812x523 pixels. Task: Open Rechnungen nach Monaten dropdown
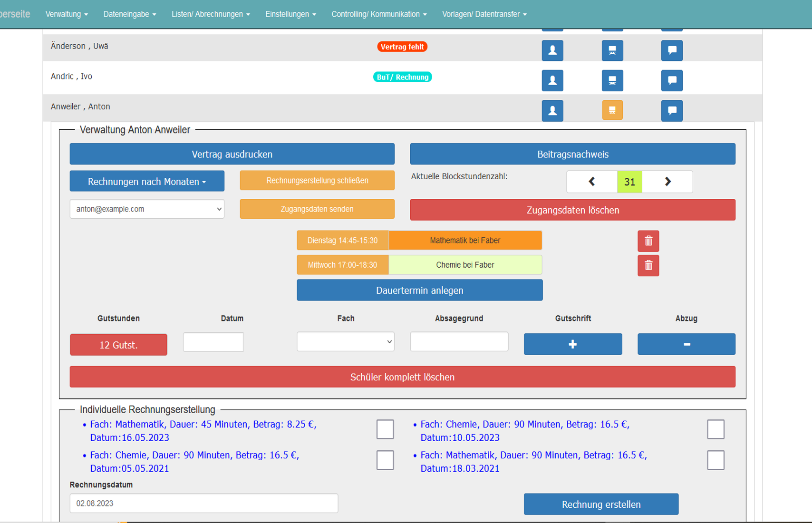[x=147, y=182]
